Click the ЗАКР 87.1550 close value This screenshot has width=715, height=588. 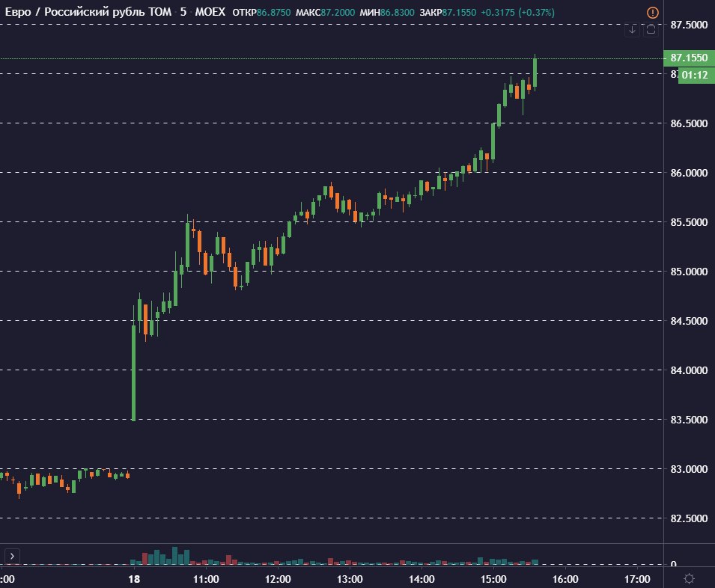click(448, 12)
